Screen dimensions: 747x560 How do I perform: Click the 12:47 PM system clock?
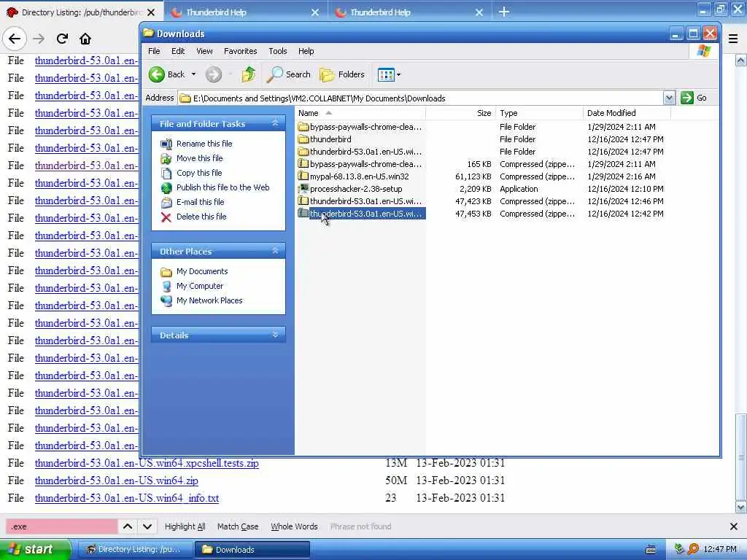tap(720, 549)
